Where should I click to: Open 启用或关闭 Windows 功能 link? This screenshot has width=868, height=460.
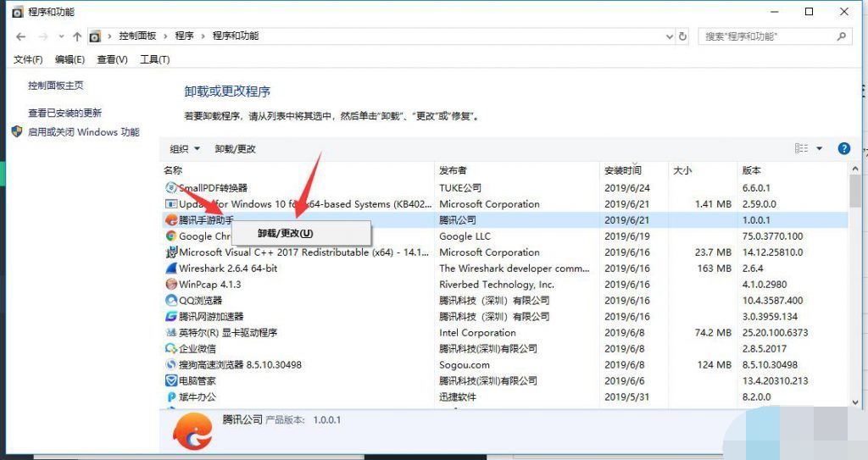83,132
